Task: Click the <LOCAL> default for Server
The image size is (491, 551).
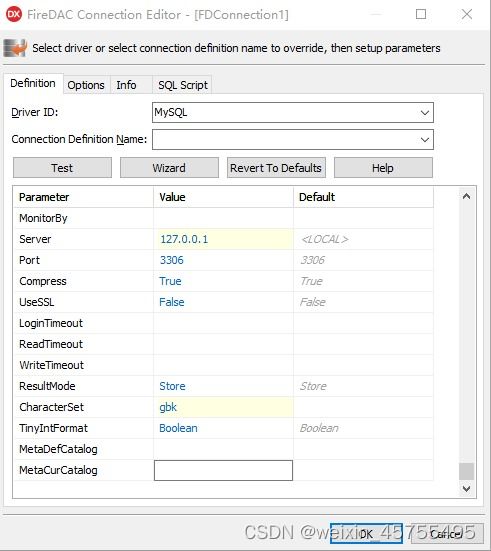Action: click(324, 239)
